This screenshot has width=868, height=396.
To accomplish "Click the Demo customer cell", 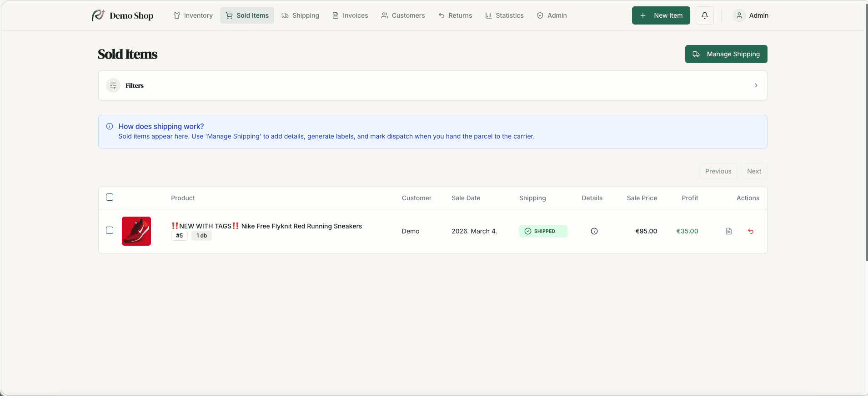I will click(x=411, y=231).
